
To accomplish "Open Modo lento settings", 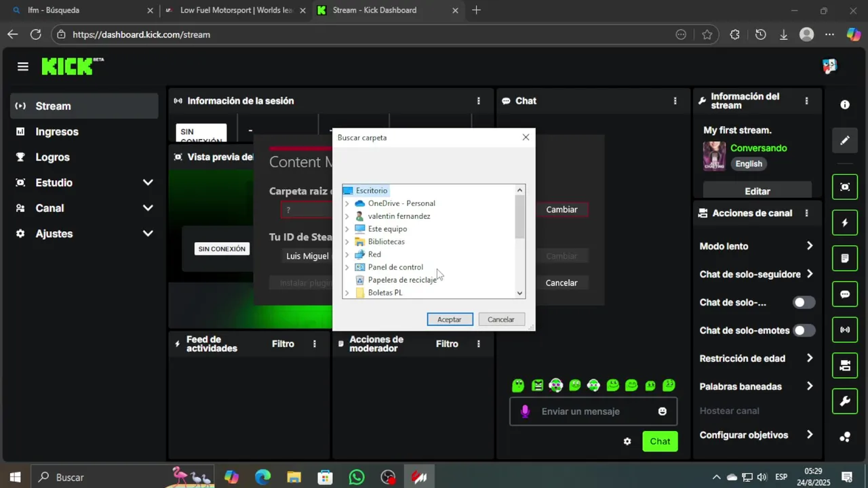I will pos(757,246).
